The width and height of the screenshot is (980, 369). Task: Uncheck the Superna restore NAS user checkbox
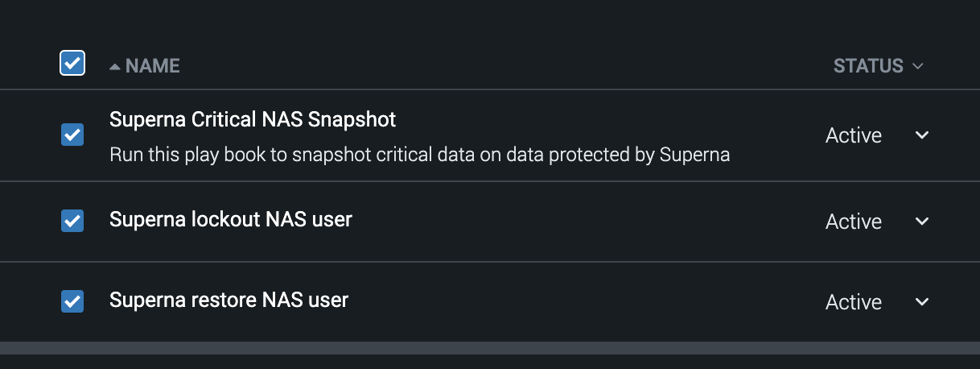pos(72,301)
